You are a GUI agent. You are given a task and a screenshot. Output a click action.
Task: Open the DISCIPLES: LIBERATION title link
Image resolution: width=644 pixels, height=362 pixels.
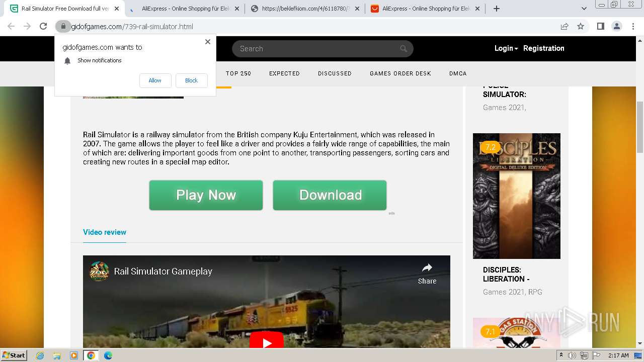506,275
